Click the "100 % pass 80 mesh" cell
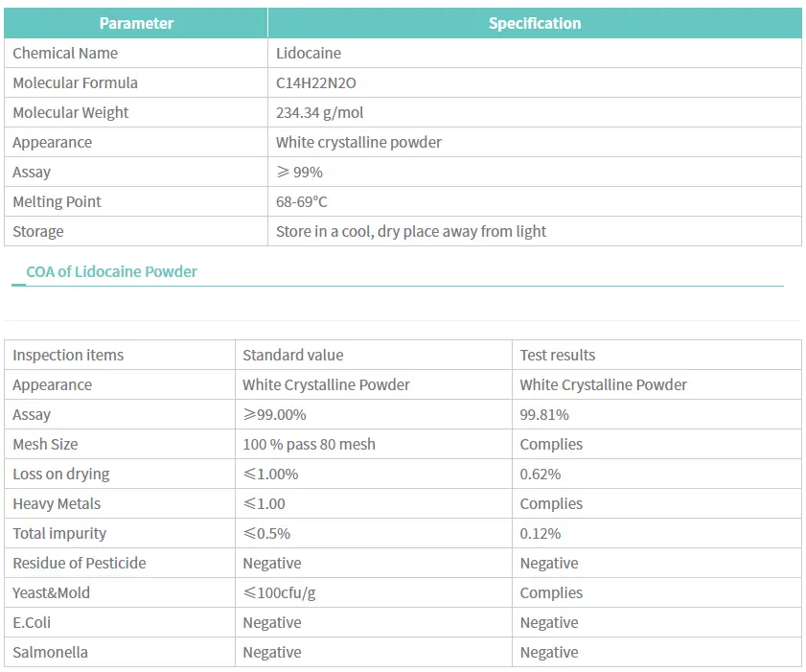This screenshot has height=672, width=806. (x=309, y=444)
